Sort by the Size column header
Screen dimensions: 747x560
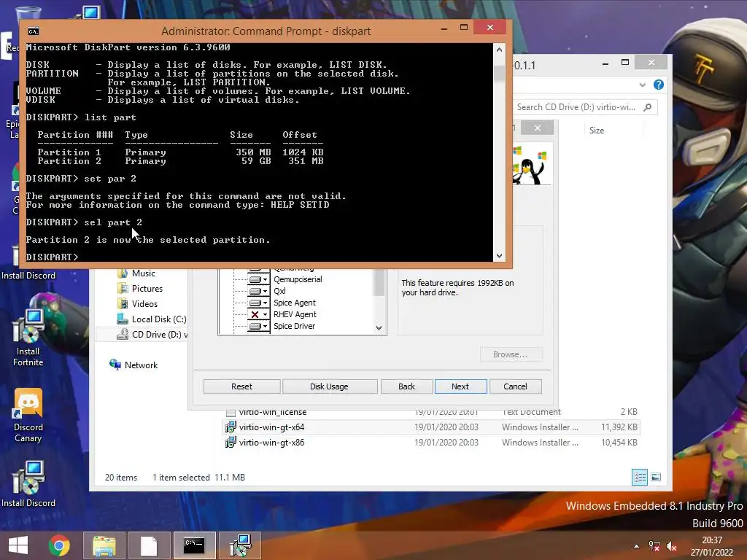597,131
